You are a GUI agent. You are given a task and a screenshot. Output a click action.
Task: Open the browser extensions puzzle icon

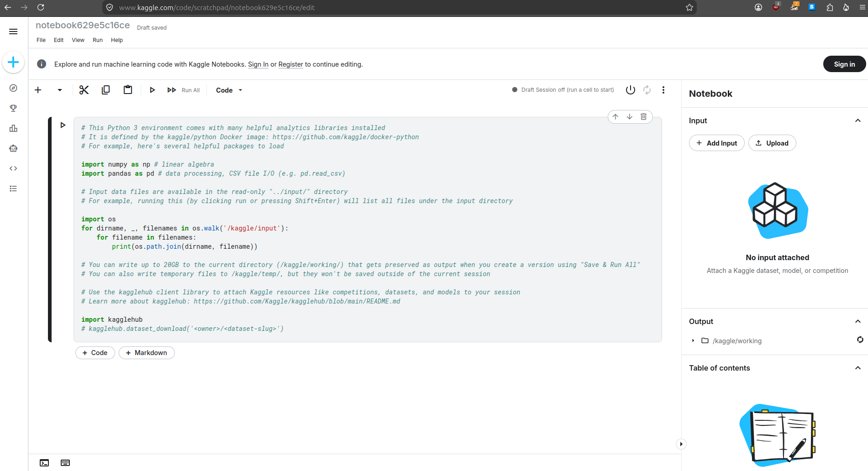click(830, 7)
